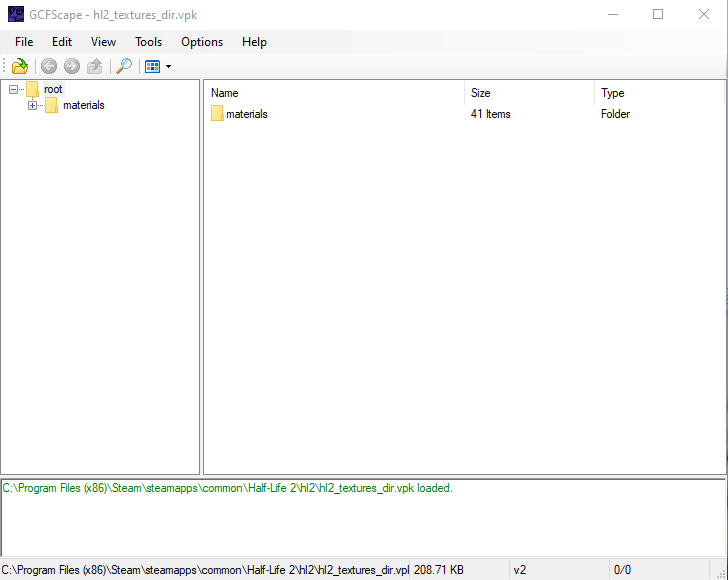Click the Up one level toolbar icon
Image resolution: width=728 pixels, height=580 pixels.
pyautogui.click(x=95, y=66)
